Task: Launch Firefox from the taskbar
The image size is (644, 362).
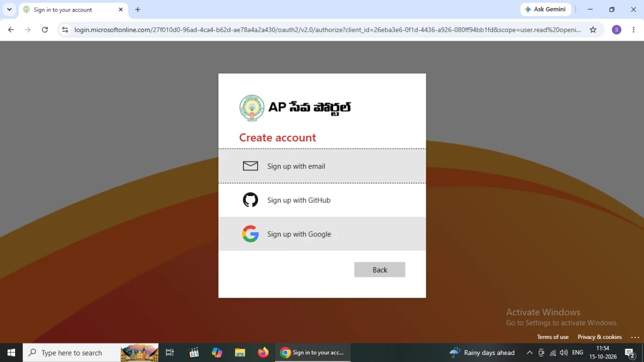Action: coord(263,352)
